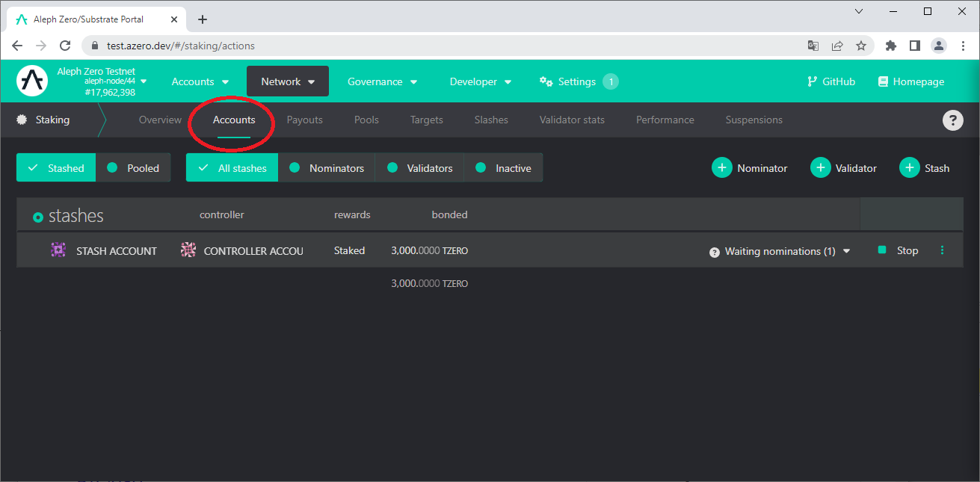
Task: Select the Inactive filter
Action: click(503, 168)
